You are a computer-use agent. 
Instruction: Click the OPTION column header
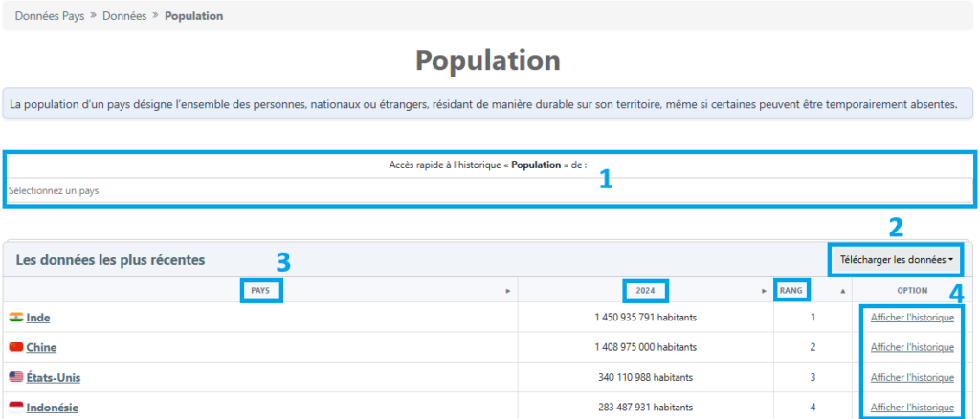pos(912,291)
